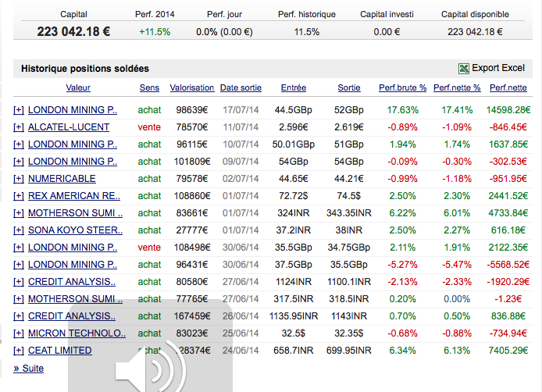Open the REX AMERICAN RE.. link
Screen dimensions: 542x392
(74, 196)
